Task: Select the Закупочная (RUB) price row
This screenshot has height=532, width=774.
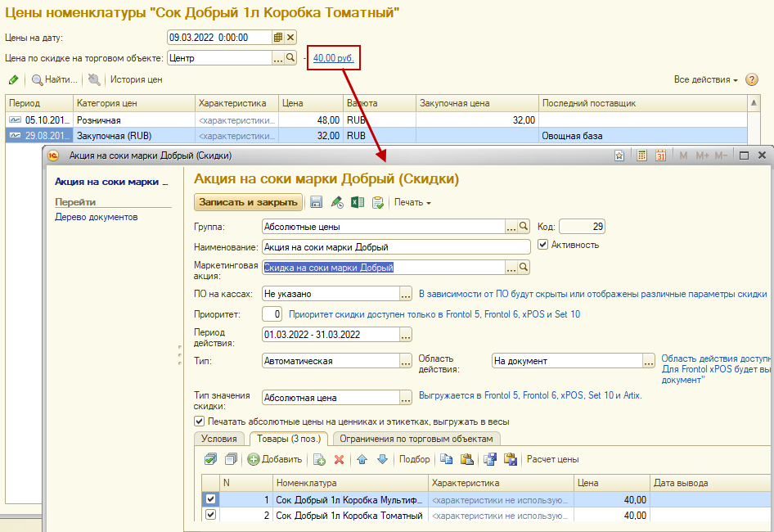Action: point(376,135)
